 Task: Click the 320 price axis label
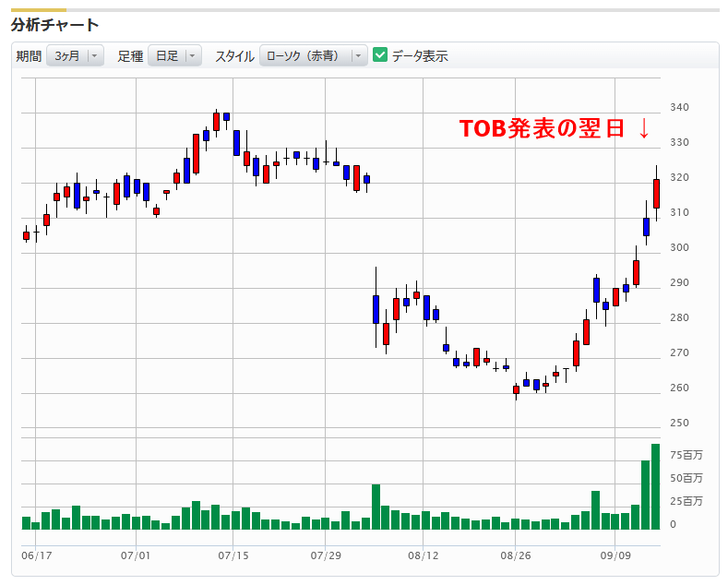point(679,177)
